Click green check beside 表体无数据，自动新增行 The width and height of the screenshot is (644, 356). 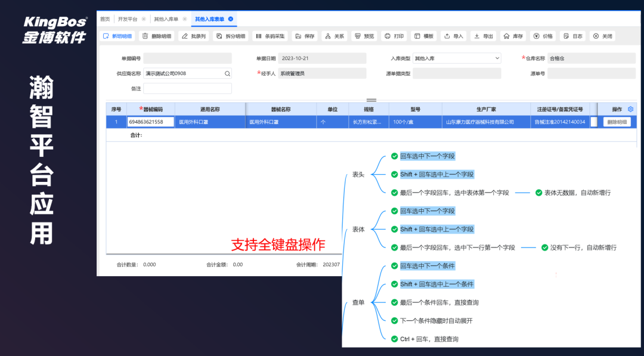pos(538,193)
